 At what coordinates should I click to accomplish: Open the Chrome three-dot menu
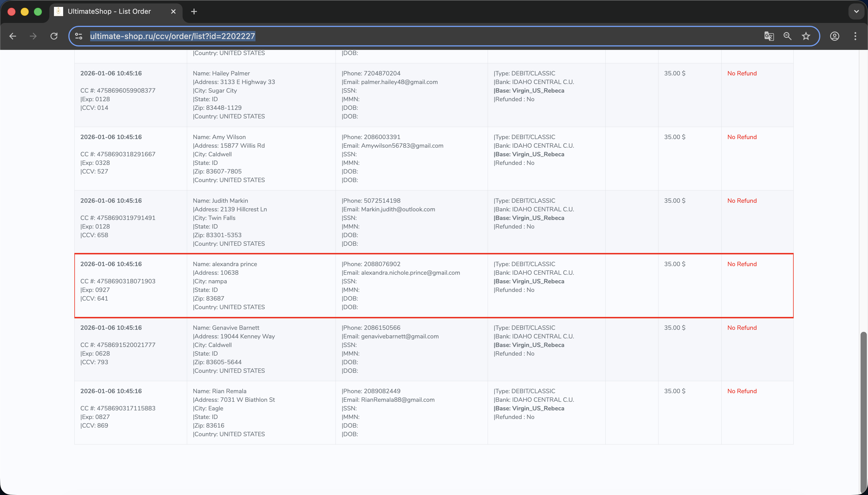pyautogui.click(x=855, y=36)
